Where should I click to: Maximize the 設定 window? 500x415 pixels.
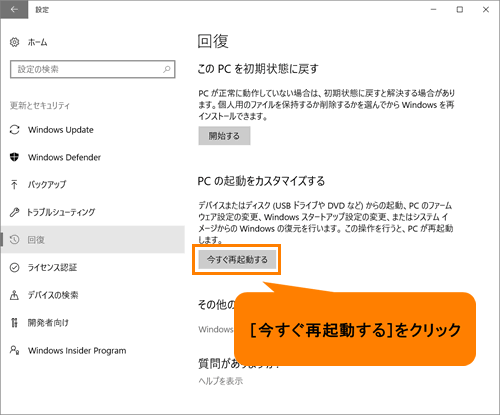tap(460, 10)
